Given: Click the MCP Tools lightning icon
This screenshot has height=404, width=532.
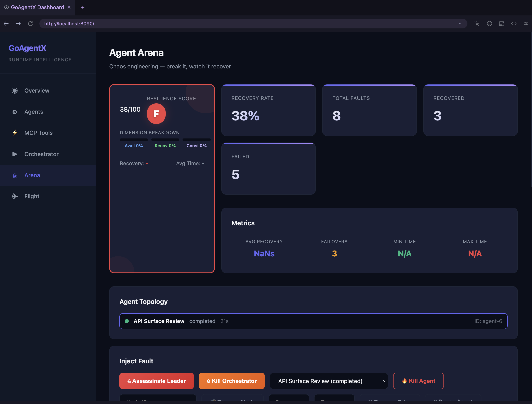Looking at the screenshot, I should coord(15,133).
